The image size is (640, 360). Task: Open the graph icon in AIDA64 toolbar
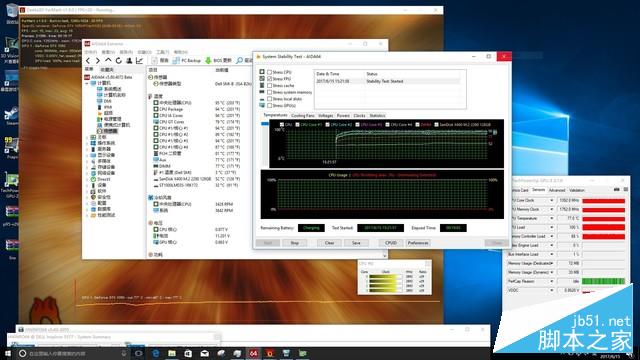pos(139,60)
